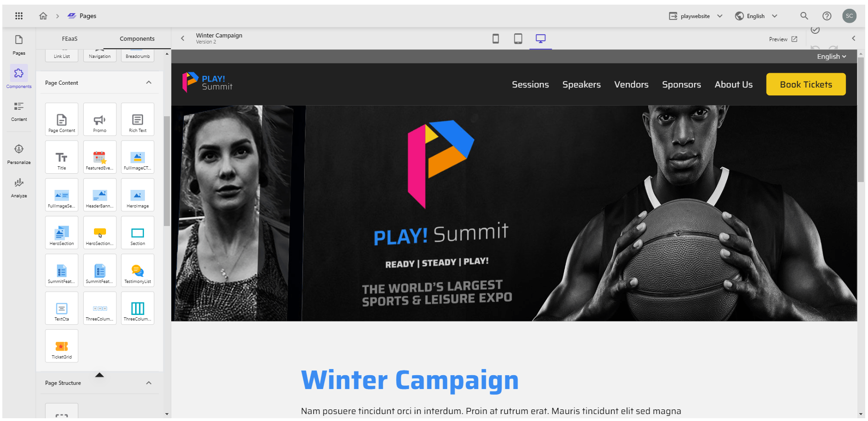Pick the TicketGrid component

(62, 346)
